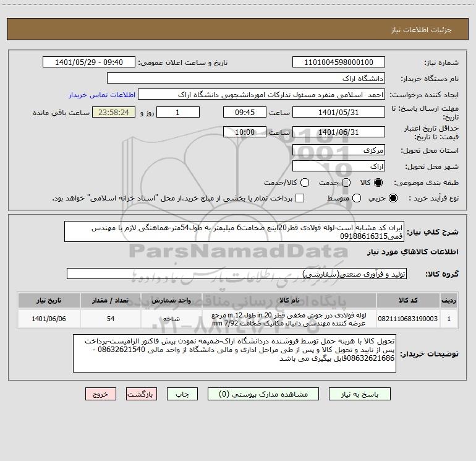The width and height of the screenshot is (476, 461).
Task: Click the واحد شمارش column header
Action: tap(171, 301)
